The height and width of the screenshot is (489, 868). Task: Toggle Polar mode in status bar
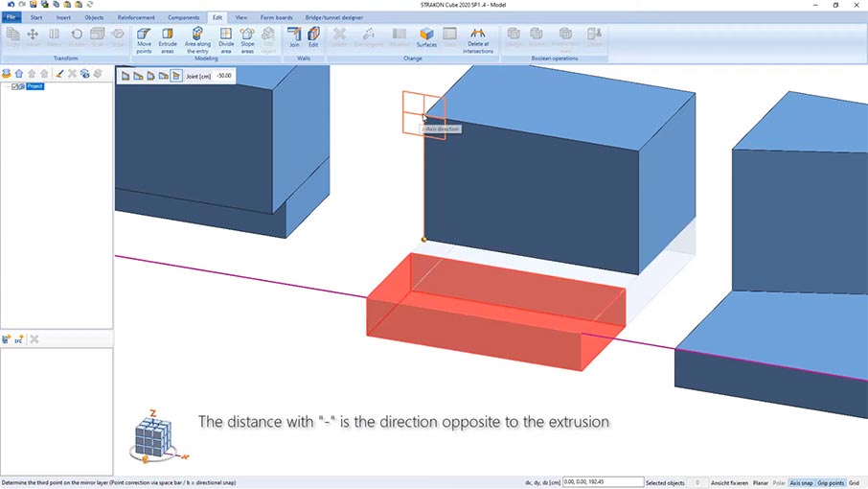click(x=779, y=483)
